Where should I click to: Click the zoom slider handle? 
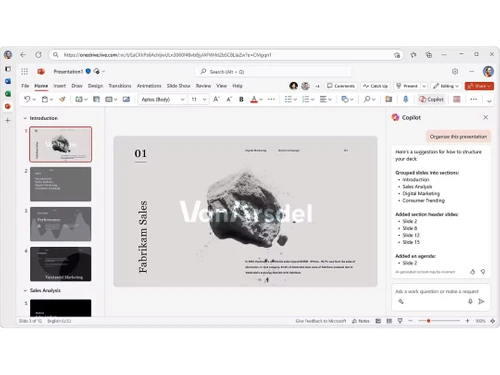click(428, 321)
